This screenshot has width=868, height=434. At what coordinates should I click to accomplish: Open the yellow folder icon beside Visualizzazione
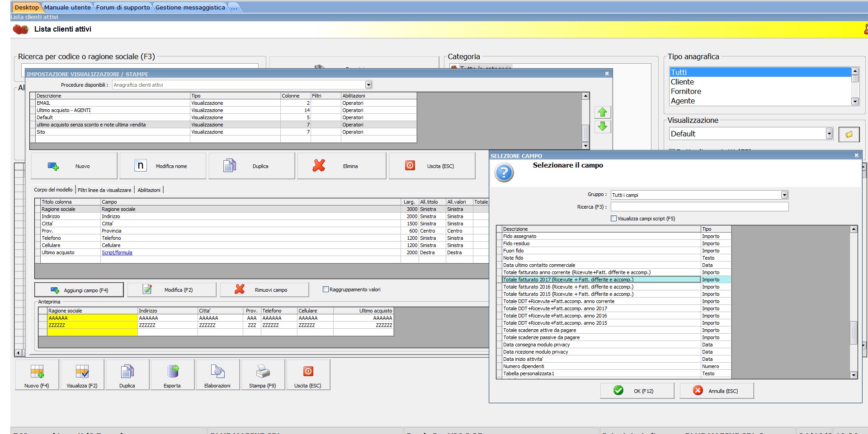[x=849, y=134]
